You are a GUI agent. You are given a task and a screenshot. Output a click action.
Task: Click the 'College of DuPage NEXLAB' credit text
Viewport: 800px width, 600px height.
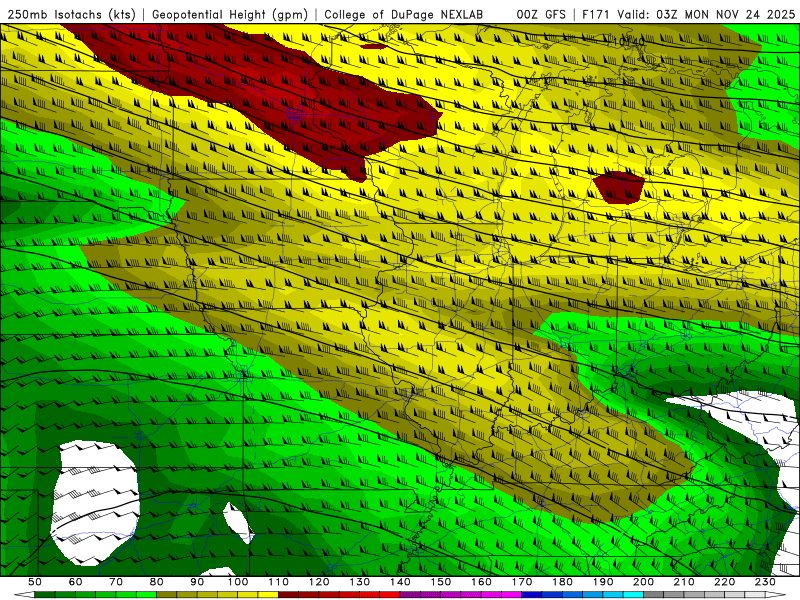(403, 14)
